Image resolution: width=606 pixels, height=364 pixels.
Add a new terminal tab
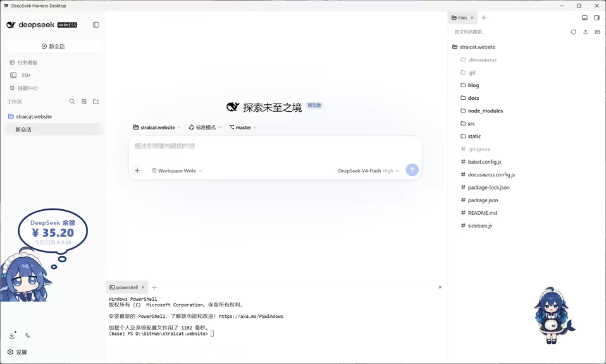pos(154,287)
